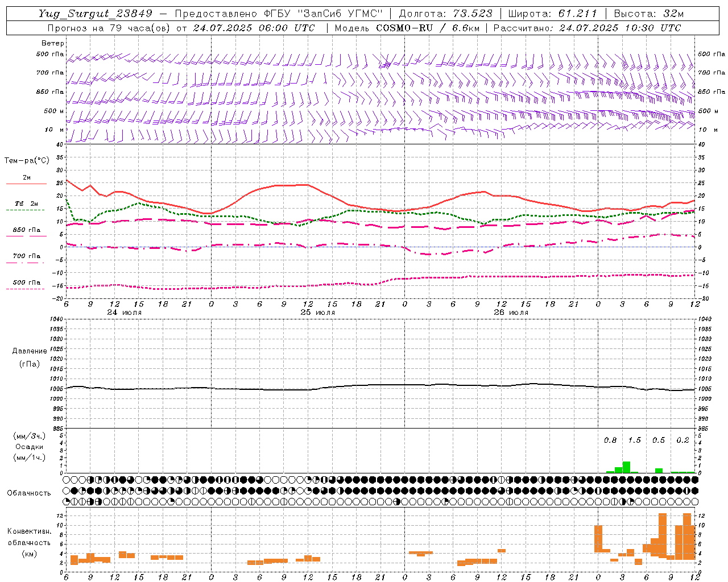Click the (мм/3ч.) units label
This screenshot has height=582, width=728.
coord(30,436)
